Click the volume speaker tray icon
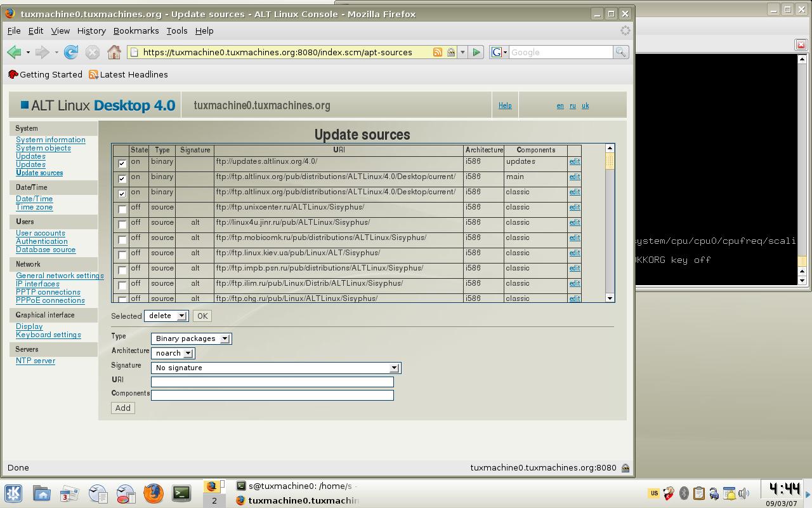Viewport: 812px width, 508px height. 744,493
